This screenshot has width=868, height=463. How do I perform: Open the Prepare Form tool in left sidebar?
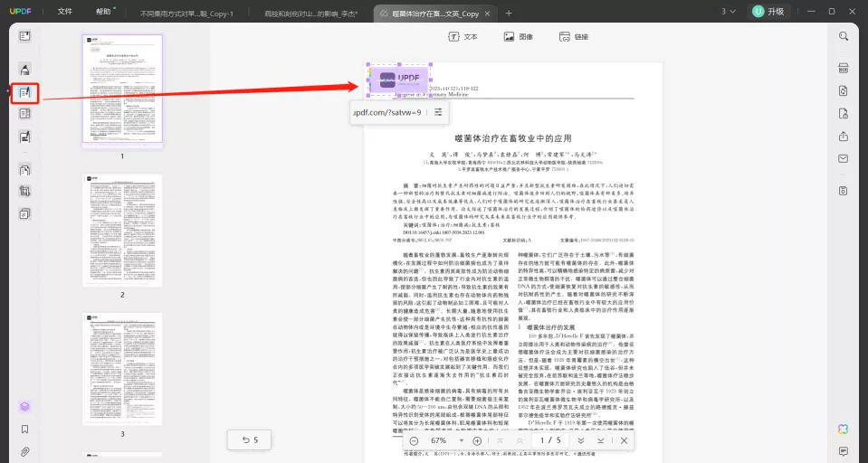coord(24,114)
